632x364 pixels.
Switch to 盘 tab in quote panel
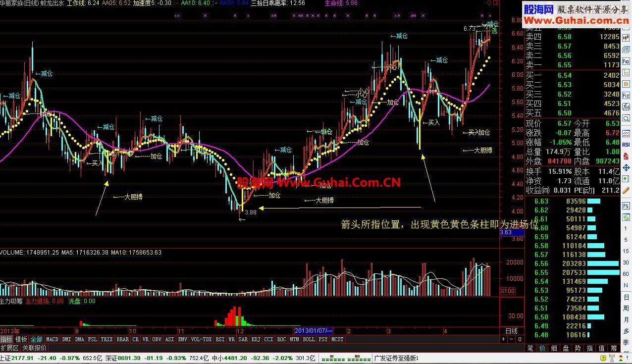pos(566,348)
